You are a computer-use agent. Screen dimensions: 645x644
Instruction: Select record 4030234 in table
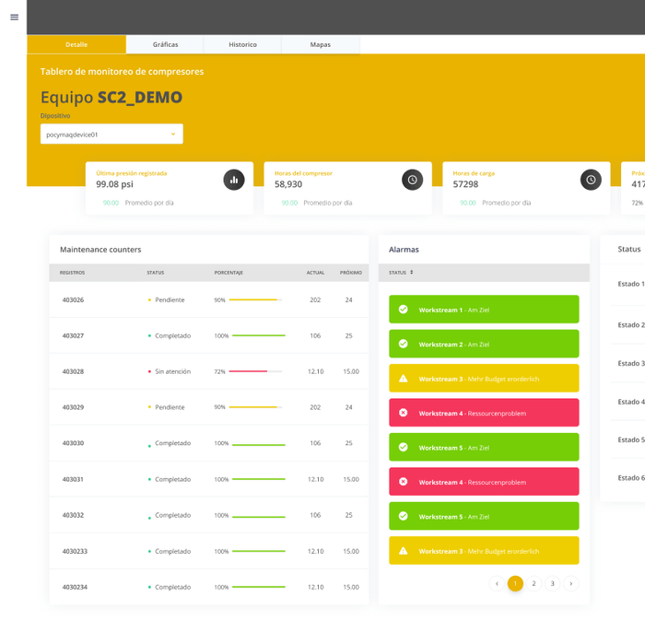209,587
